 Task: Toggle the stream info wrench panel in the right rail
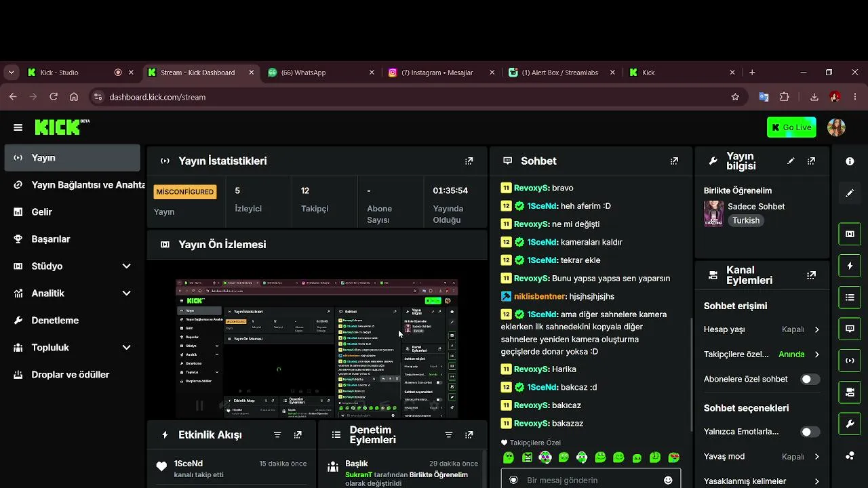pyautogui.click(x=850, y=424)
